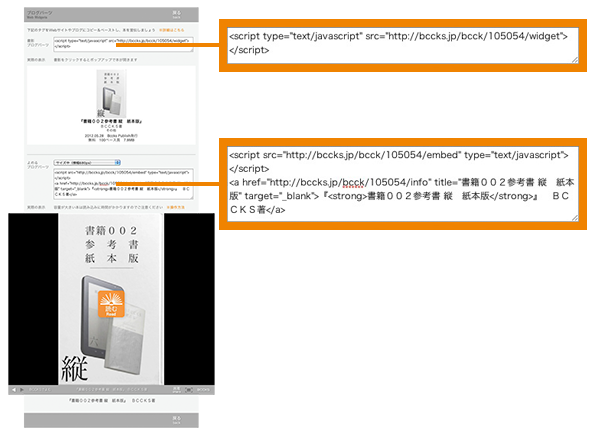Click the BCCKS logo in reader bar

tap(203, 390)
